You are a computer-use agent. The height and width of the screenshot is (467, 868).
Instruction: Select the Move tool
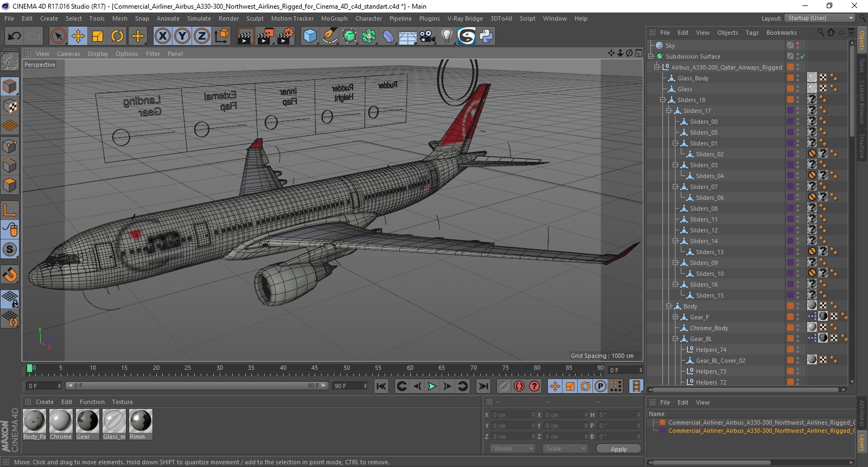pyautogui.click(x=78, y=36)
